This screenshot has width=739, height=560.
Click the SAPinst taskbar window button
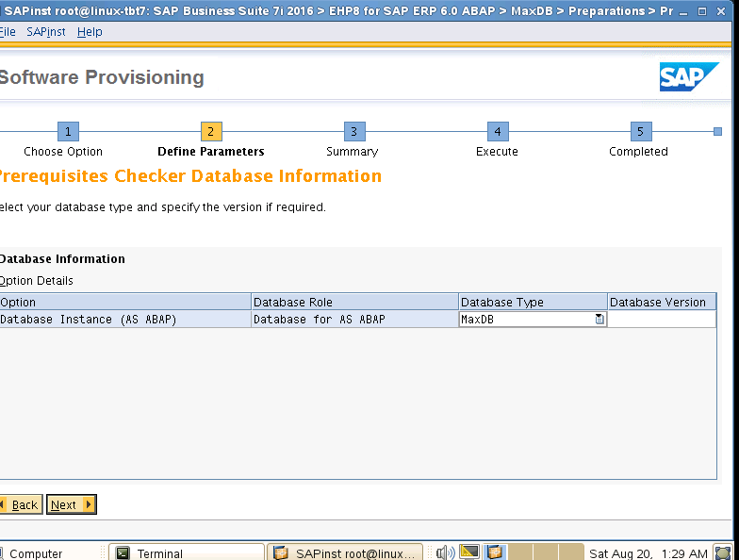pos(345,552)
